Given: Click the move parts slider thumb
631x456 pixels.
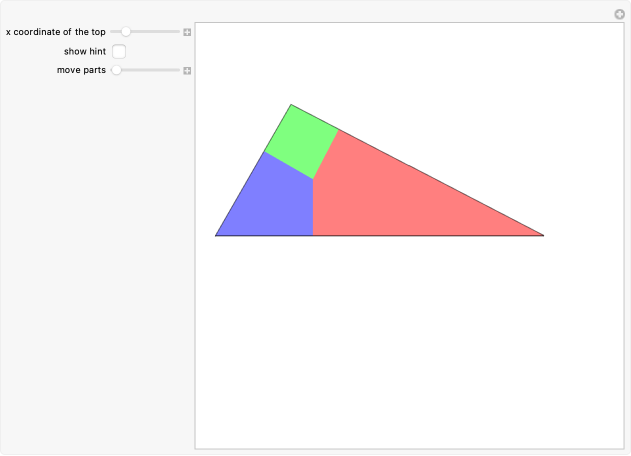Looking at the screenshot, I should tap(117, 70).
